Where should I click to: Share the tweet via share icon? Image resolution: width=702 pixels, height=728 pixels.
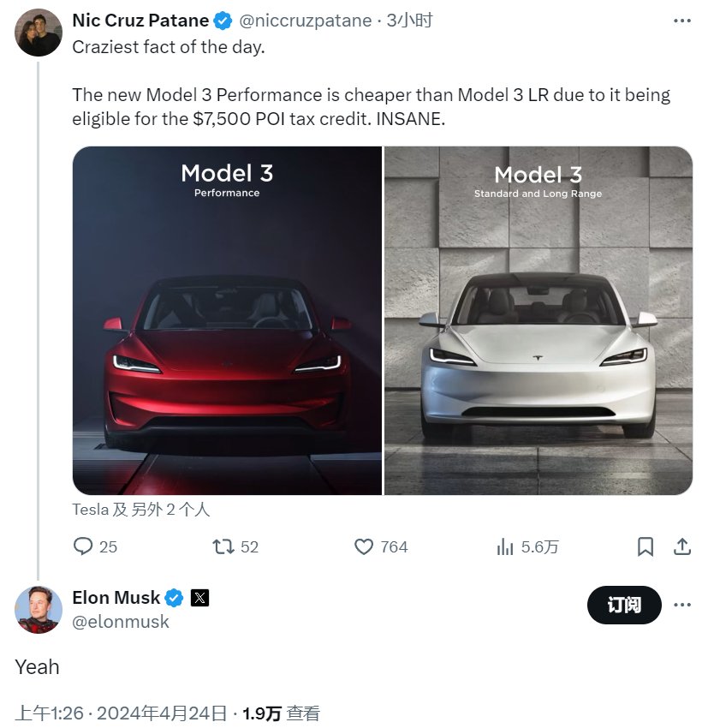tap(682, 546)
